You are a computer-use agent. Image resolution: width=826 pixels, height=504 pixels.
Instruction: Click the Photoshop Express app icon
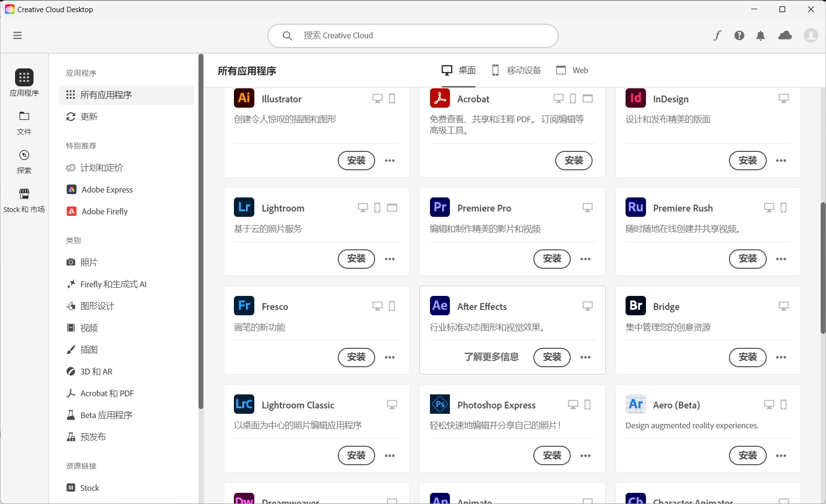440,404
